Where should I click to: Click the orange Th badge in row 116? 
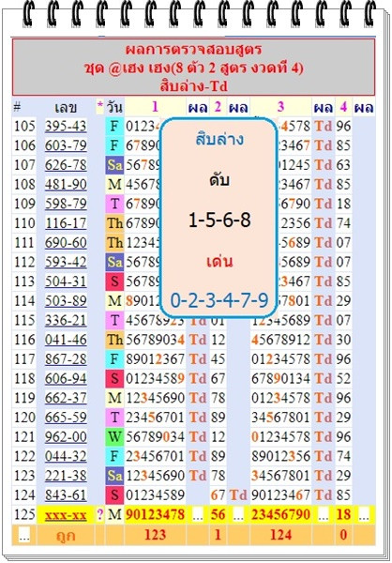pyautogui.click(x=114, y=340)
